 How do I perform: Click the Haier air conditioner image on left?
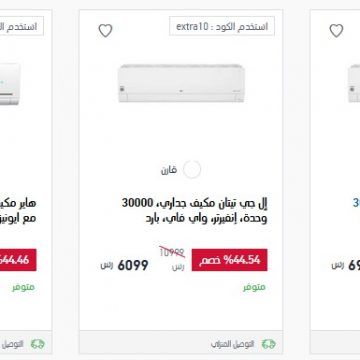pos(10,84)
